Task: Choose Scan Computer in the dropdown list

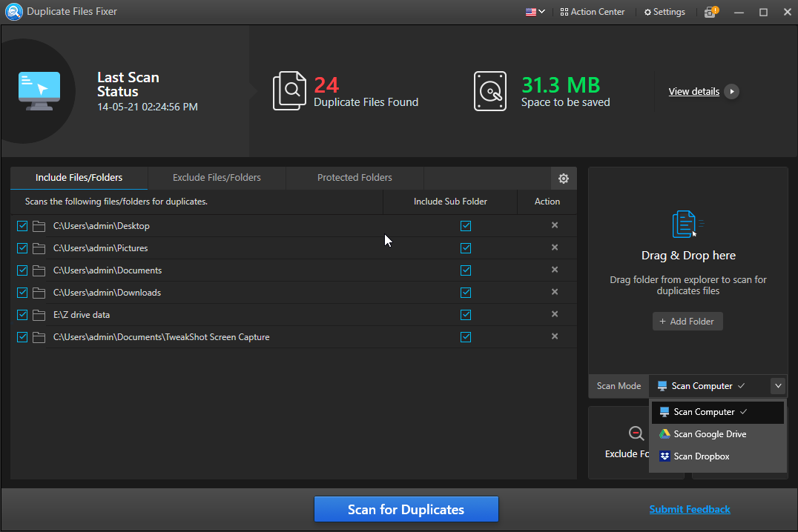Action: click(x=705, y=412)
